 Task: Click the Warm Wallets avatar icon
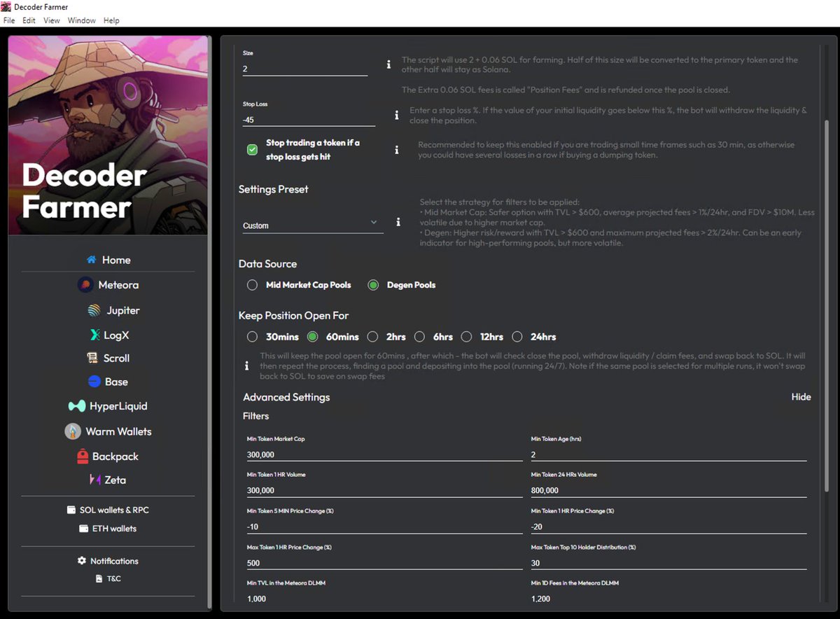coord(73,431)
